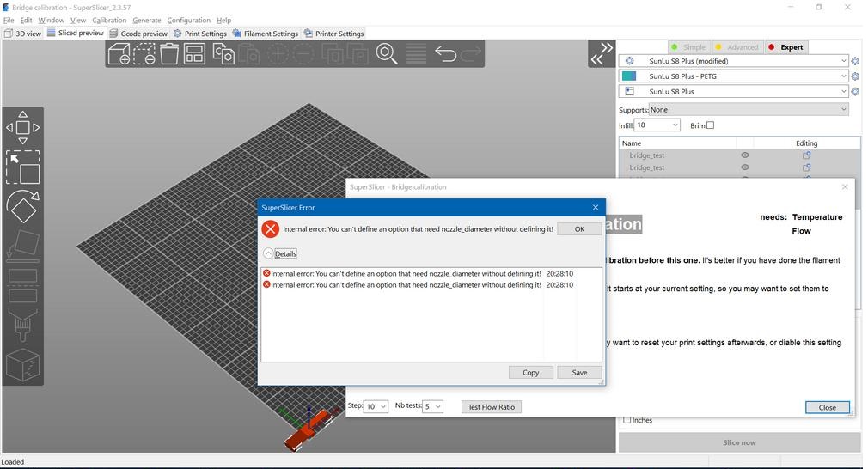The width and height of the screenshot is (868, 469).
Task: Switch to Advanced mode
Action: [737, 47]
